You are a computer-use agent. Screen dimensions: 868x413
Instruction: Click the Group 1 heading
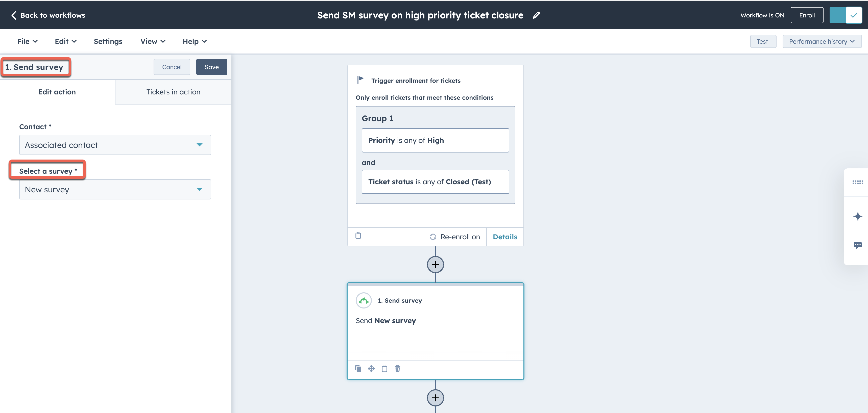tap(377, 118)
